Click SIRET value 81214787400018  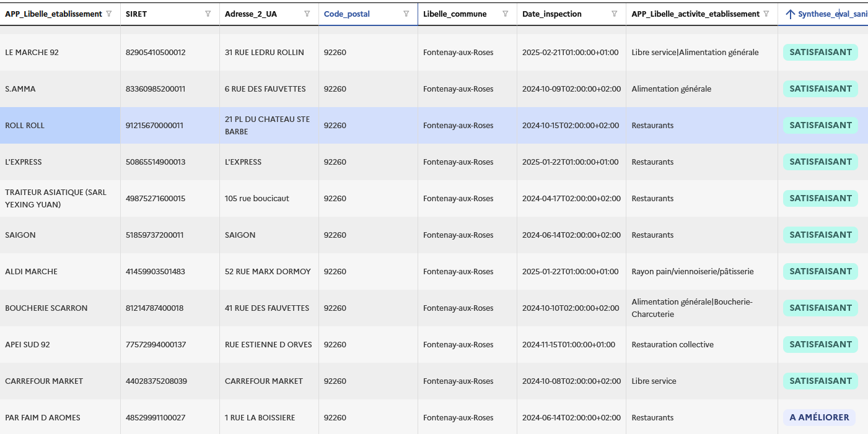pos(154,308)
